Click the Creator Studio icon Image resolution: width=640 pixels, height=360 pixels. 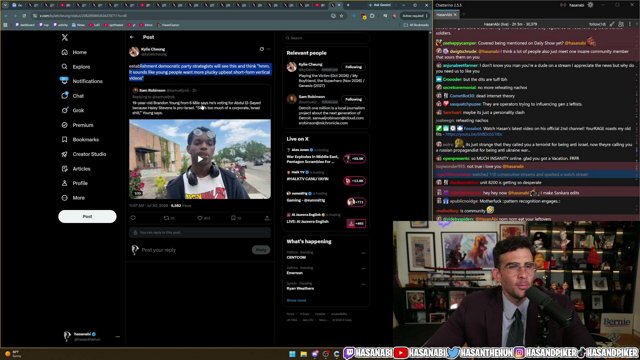64,154
